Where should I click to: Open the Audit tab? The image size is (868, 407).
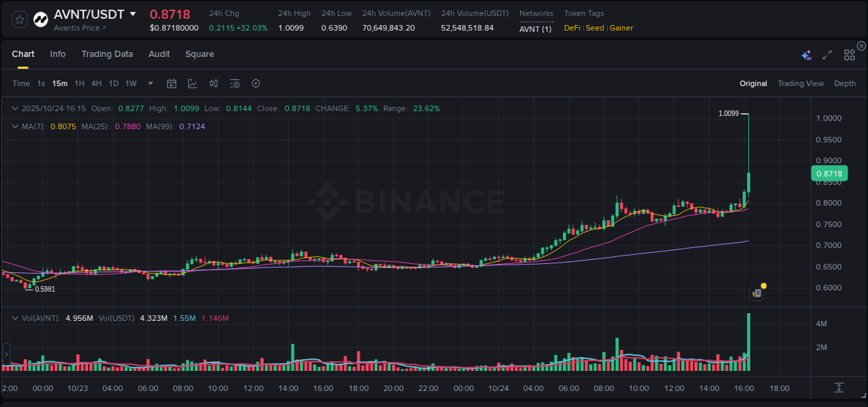159,54
